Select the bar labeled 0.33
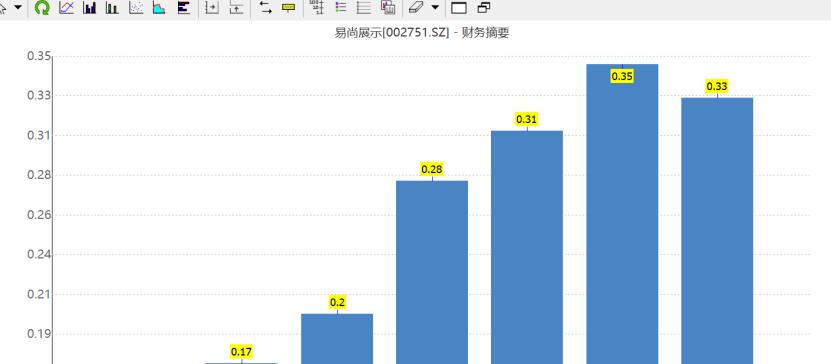Screen dimensions: 831x364 [x=717, y=230]
